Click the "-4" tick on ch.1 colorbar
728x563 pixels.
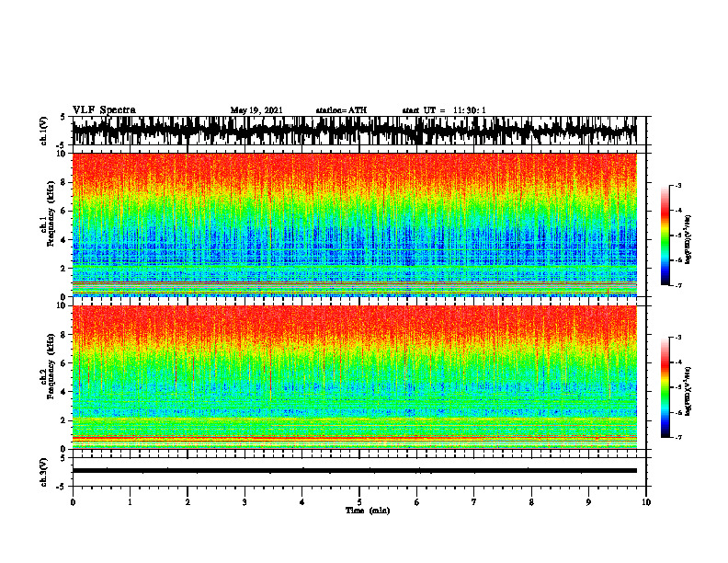(677, 211)
